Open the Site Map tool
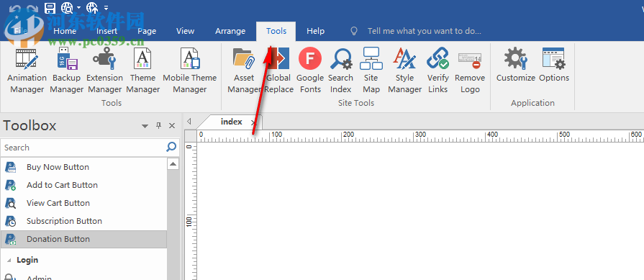 pos(371,71)
